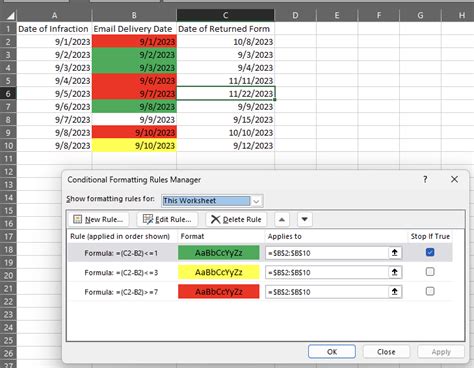Screen dimensions: 474x368
Task: Collapse range selector for the green rule
Action: click(395, 253)
